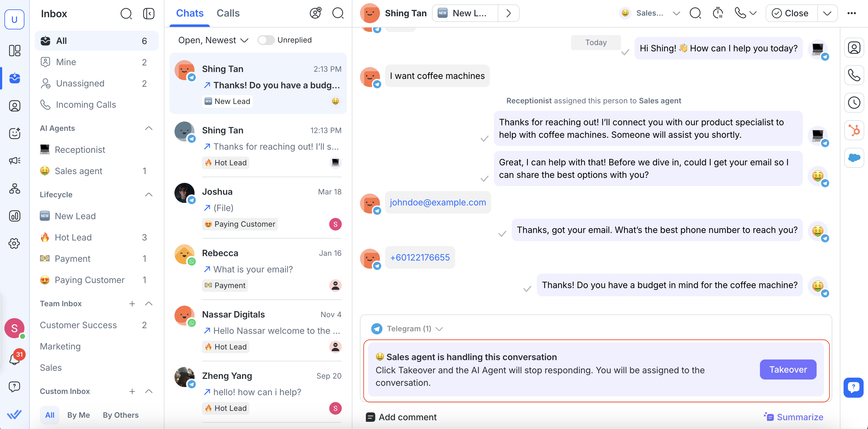Select the By Others filter
The image size is (868, 429).
pos(120,415)
